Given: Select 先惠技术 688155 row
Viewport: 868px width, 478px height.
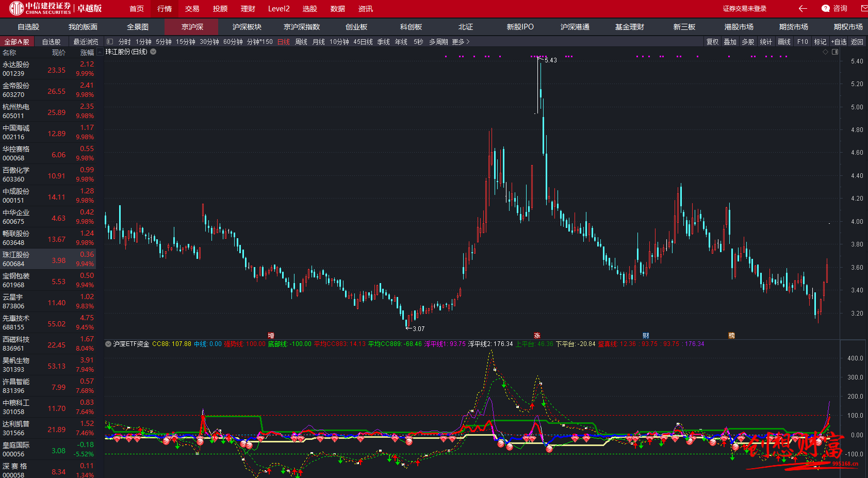Looking at the screenshot, I should [x=48, y=323].
